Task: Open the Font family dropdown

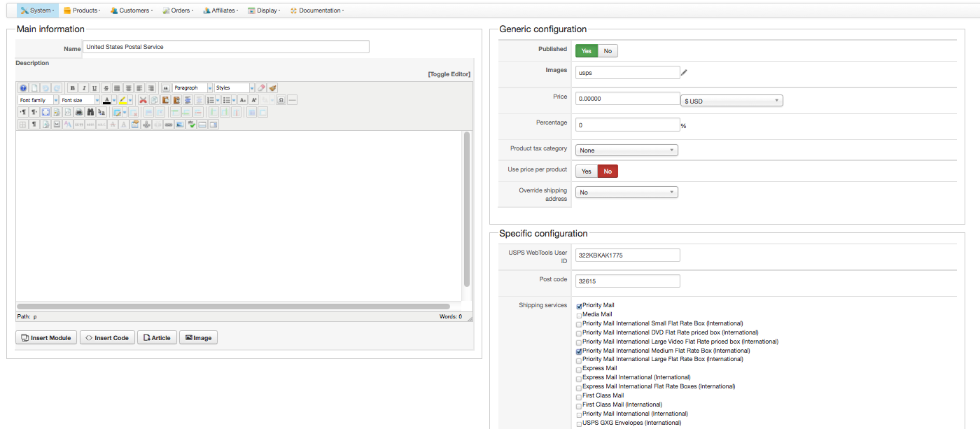Action: coord(38,100)
